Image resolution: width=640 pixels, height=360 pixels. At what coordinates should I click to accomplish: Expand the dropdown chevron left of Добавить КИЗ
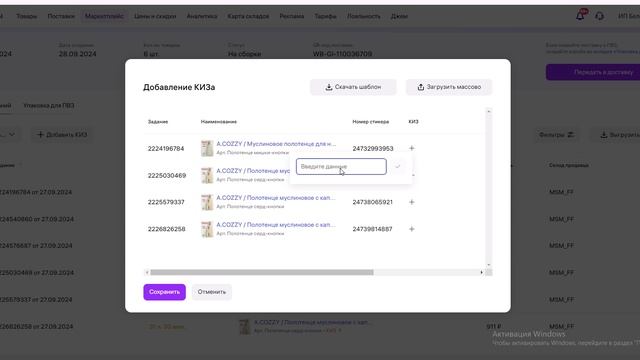12,135
